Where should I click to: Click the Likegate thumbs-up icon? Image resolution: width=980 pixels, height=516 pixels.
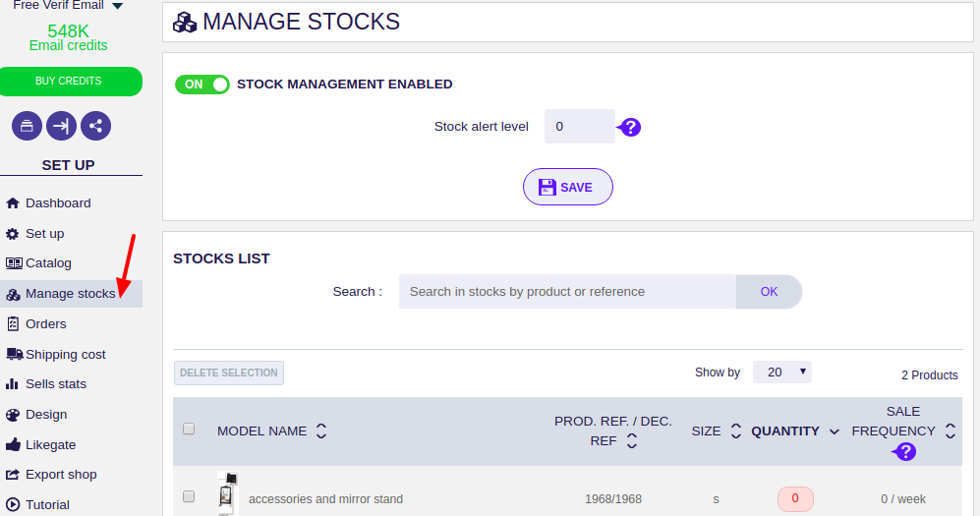[13, 445]
